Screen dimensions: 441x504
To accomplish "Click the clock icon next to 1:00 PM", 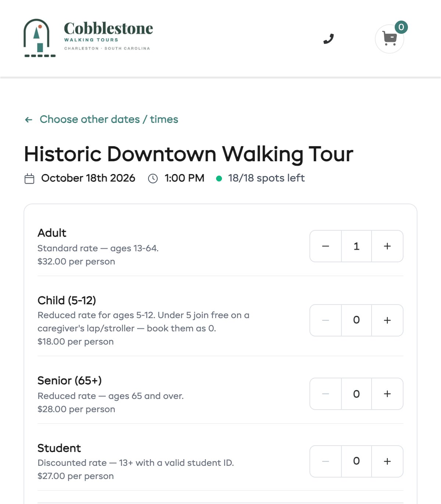I will coord(153,179).
